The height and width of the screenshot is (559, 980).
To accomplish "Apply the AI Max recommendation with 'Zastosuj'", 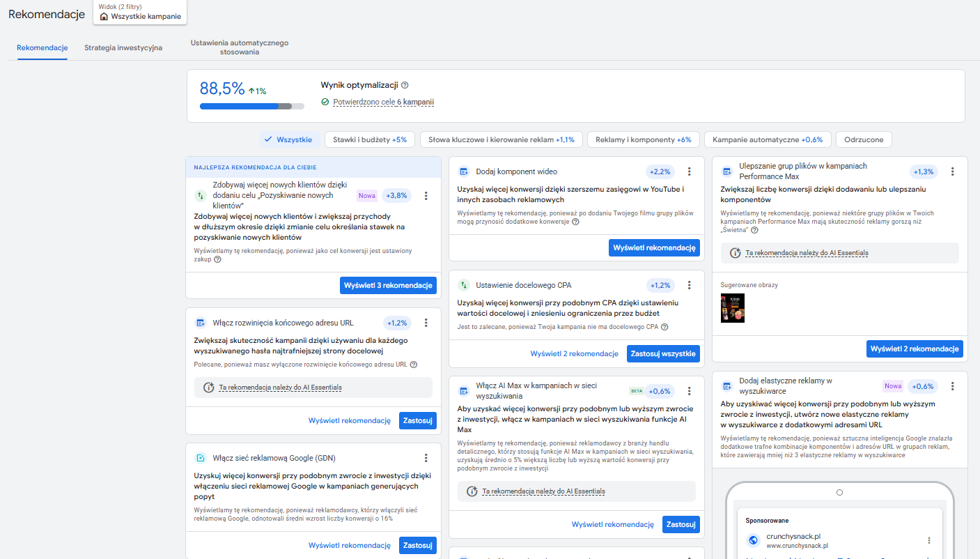I will (681, 524).
